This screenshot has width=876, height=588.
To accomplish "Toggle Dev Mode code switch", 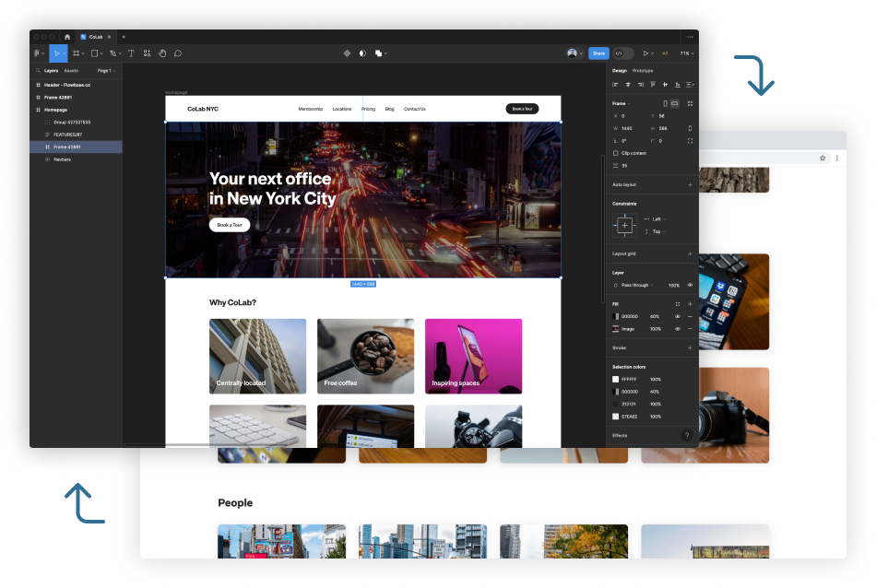I will pos(623,53).
